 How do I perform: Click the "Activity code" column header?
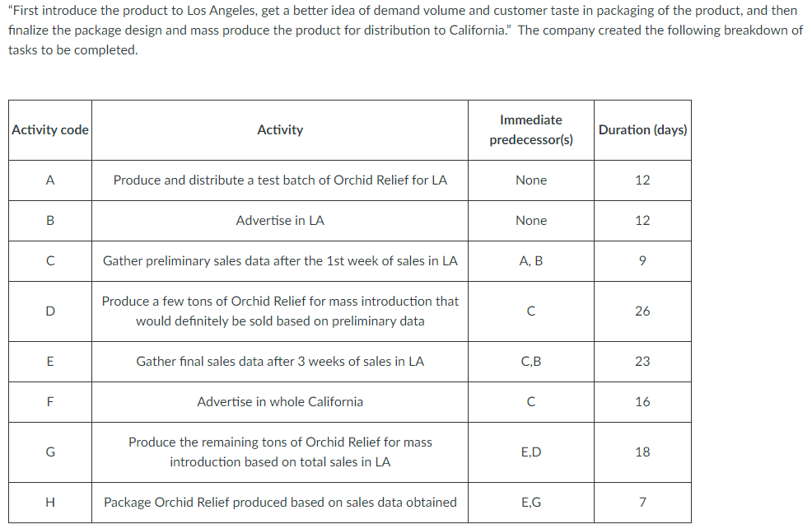pos(50,130)
